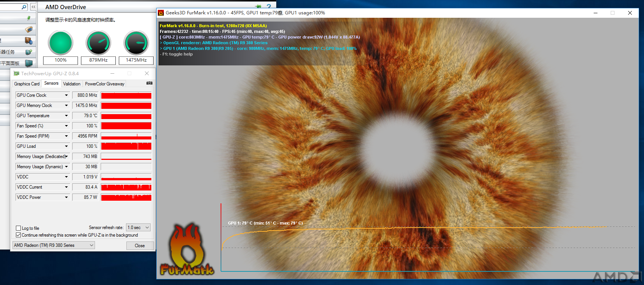Screen dimensions: 644x285
Task: Click the 85.7 W power reading
Action: pyautogui.click(x=86, y=197)
